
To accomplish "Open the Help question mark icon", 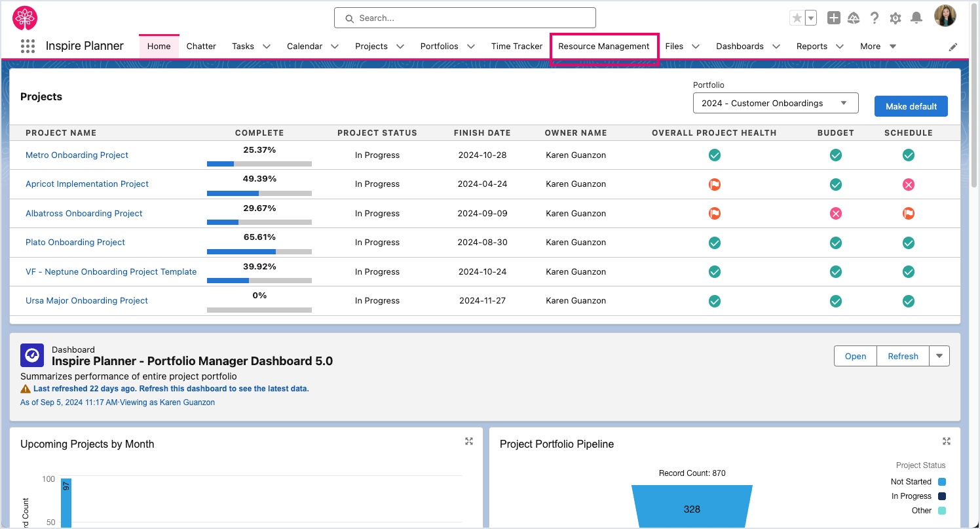I will [875, 18].
